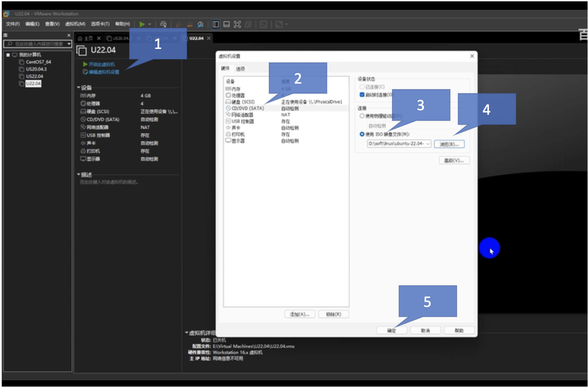Open the 查看(V) menu
The height and width of the screenshot is (387, 588).
coord(52,24)
